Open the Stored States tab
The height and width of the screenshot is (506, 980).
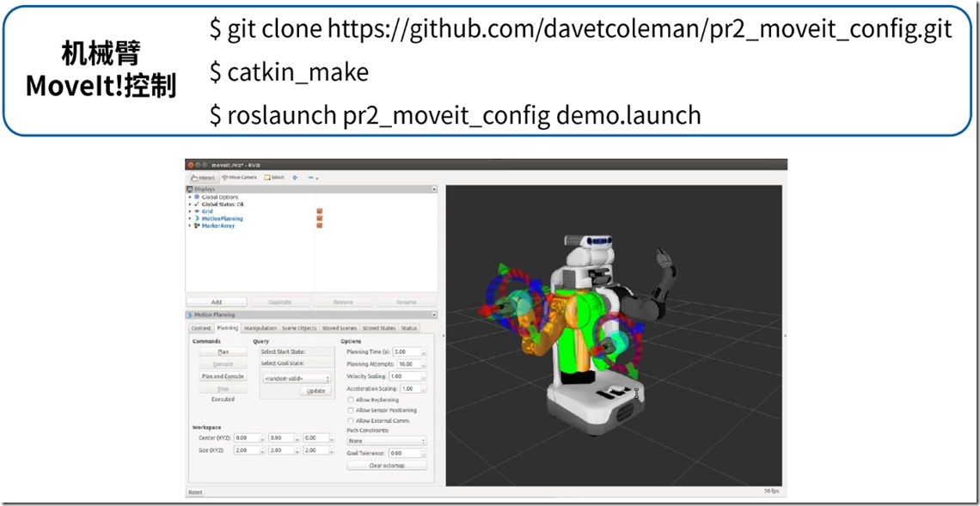(379, 328)
